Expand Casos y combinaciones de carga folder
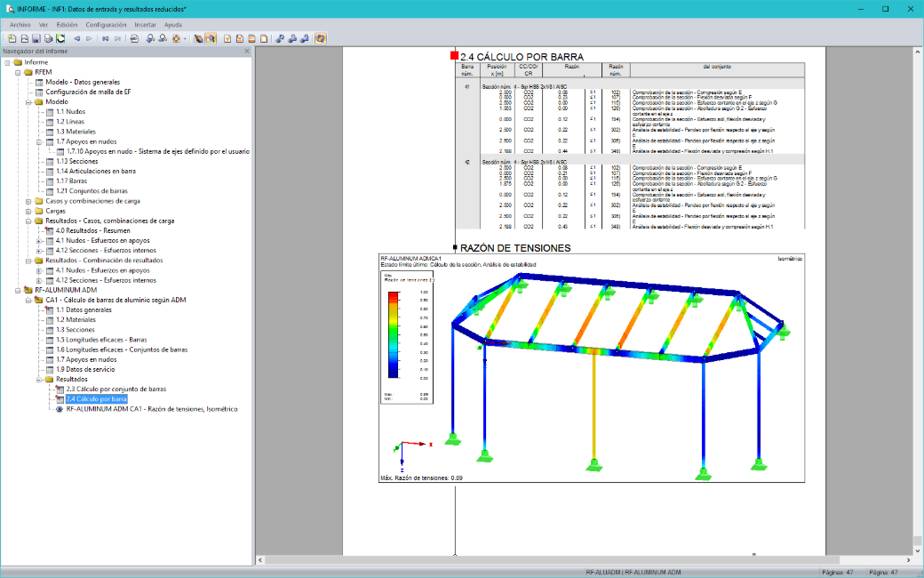The height and width of the screenshot is (578, 924). tap(28, 201)
